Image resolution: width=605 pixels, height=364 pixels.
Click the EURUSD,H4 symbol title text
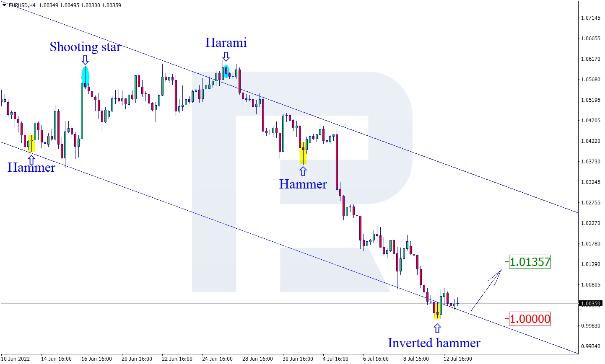tap(22, 5)
